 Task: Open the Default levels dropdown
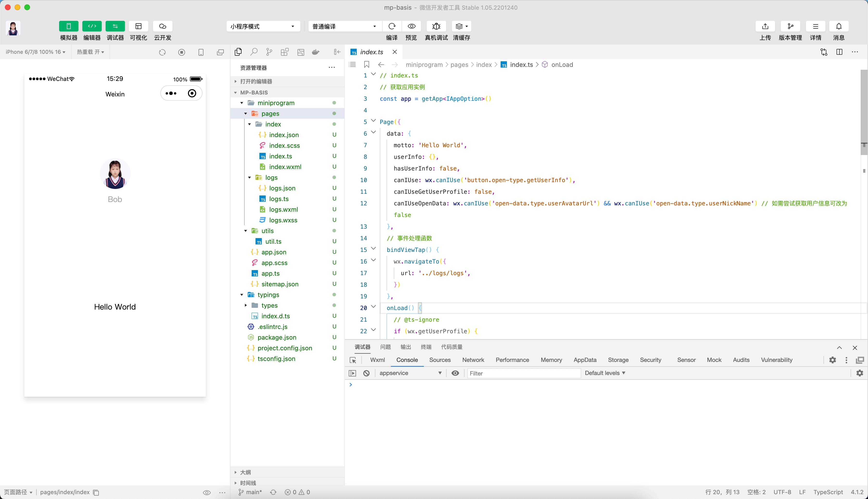(x=605, y=373)
